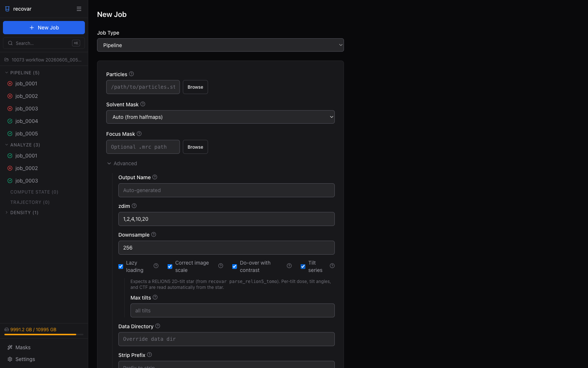This screenshot has height=368, width=588.
Task: Uncheck Correct image scale checkbox
Action: 170,266
